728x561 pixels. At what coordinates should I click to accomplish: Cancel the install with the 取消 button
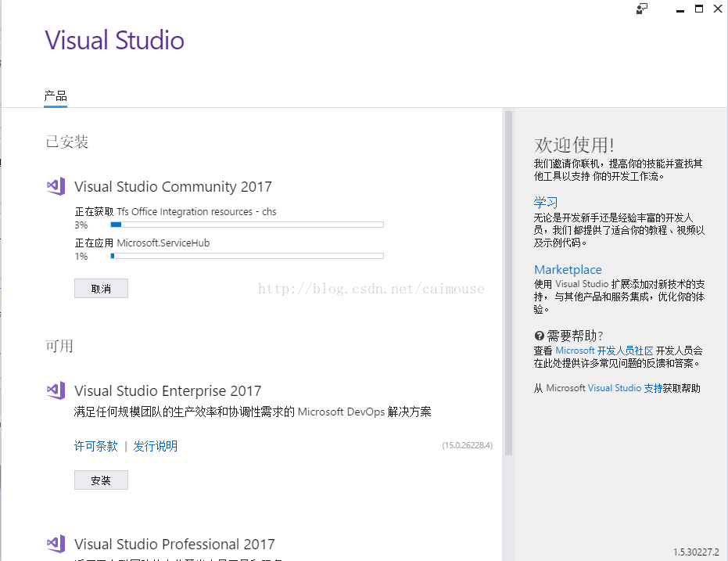pyautogui.click(x=101, y=289)
